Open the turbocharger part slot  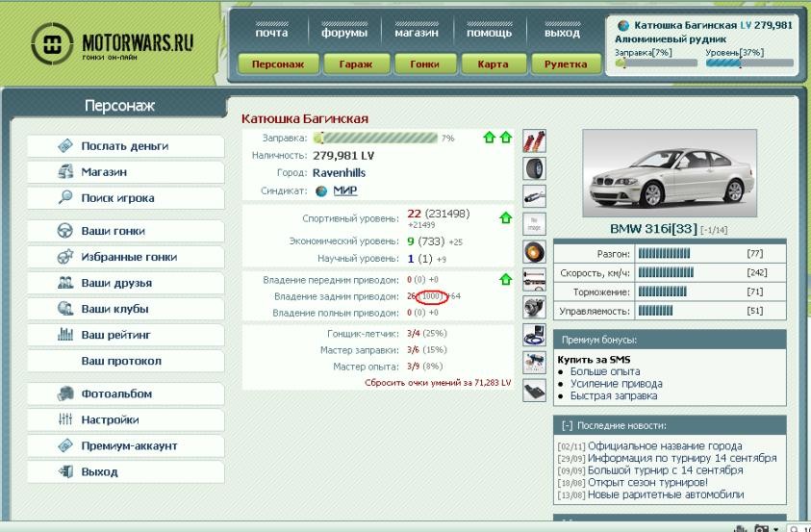click(x=534, y=308)
